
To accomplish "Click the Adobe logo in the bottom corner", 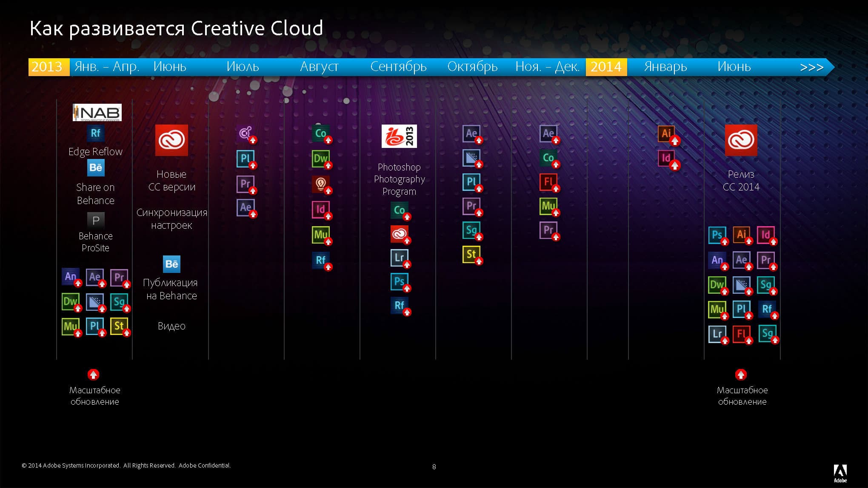I will click(x=840, y=473).
